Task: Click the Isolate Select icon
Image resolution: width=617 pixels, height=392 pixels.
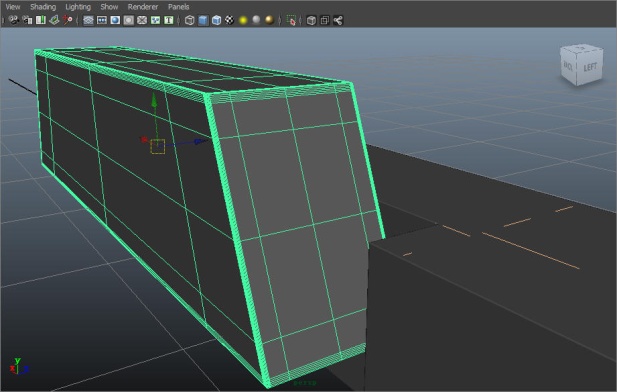Action: [291, 20]
